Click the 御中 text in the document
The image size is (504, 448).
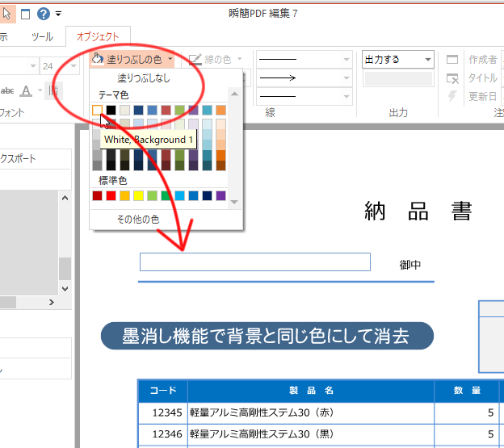point(410,265)
